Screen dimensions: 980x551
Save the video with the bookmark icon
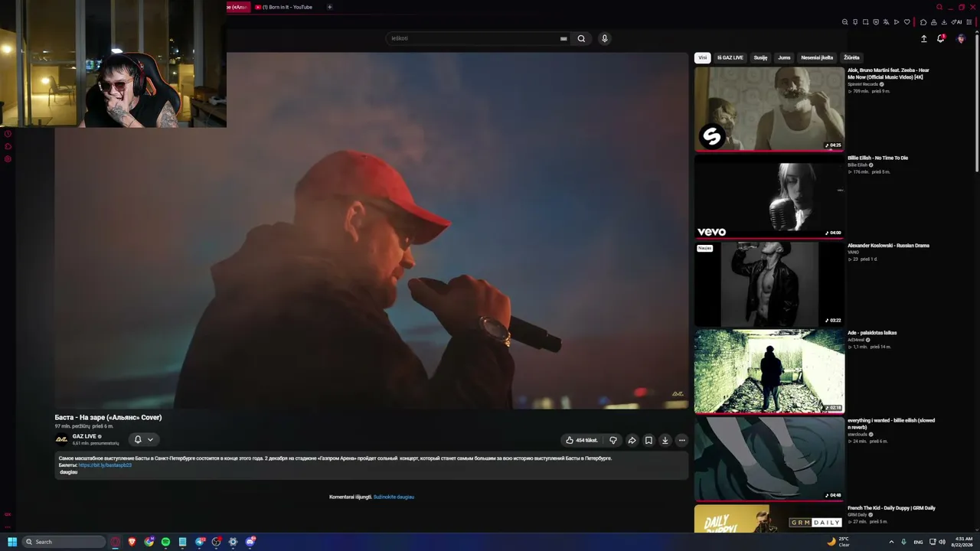coord(648,440)
